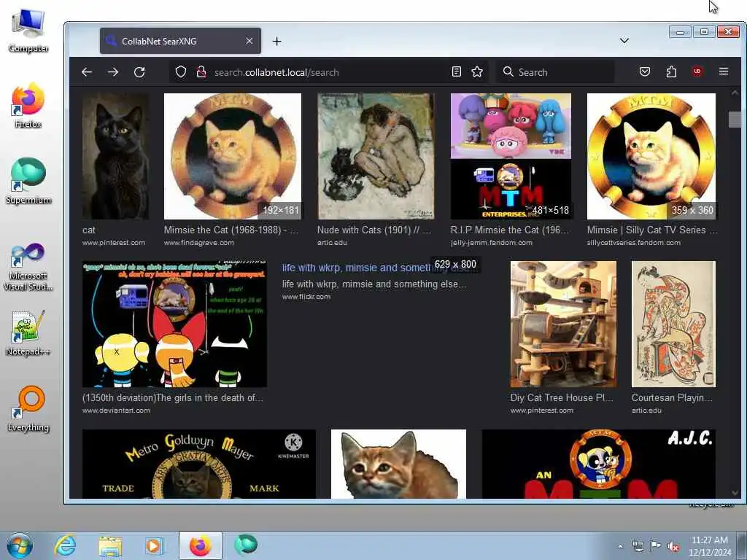This screenshot has width=747, height=560.
Task: Open the clock showing 11:27 AM
Action: click(709, 546)
